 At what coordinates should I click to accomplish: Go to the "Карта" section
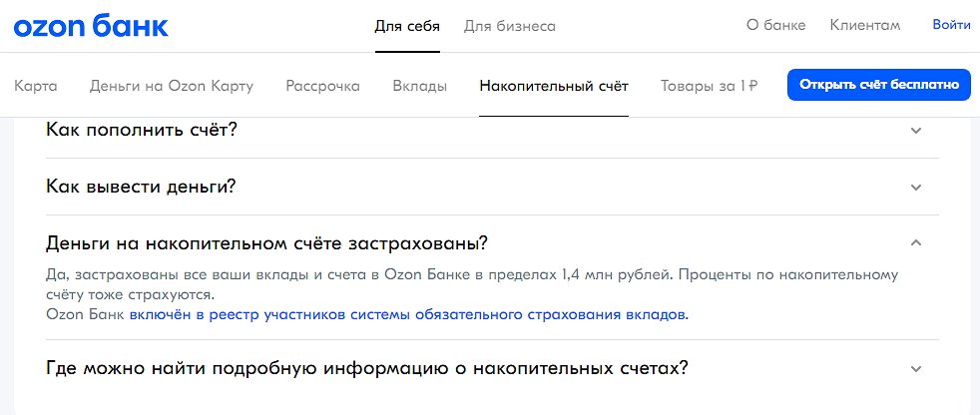click(x=36, y=86)
